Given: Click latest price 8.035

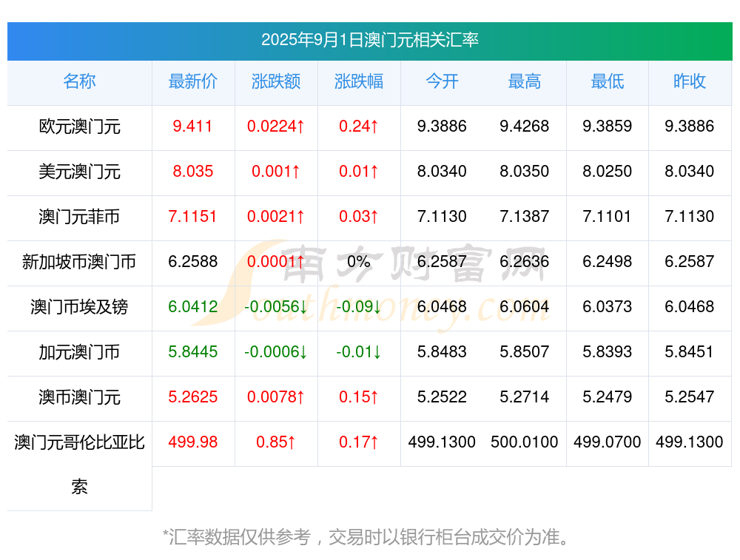Looking at the screenshot, I should [193, 172].
